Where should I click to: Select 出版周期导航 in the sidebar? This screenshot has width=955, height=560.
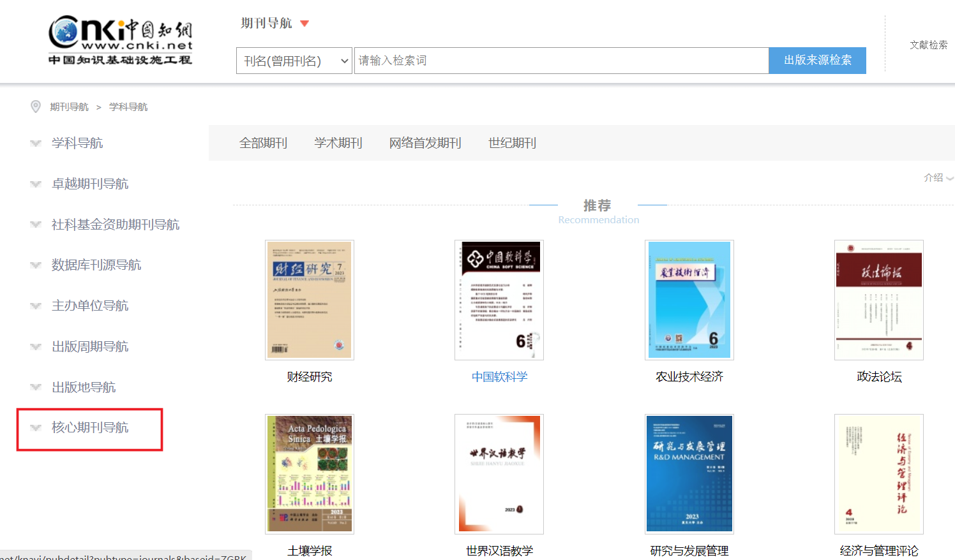point(90,346)
